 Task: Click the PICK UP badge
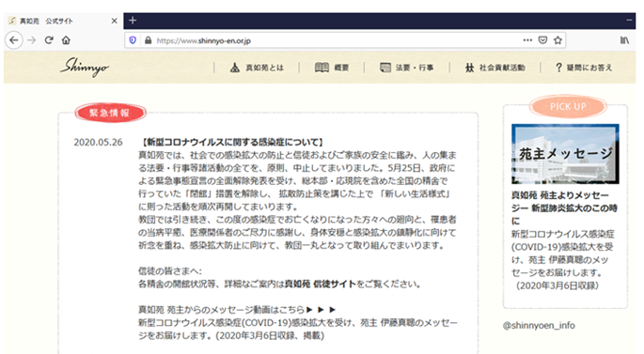point(568,107)
